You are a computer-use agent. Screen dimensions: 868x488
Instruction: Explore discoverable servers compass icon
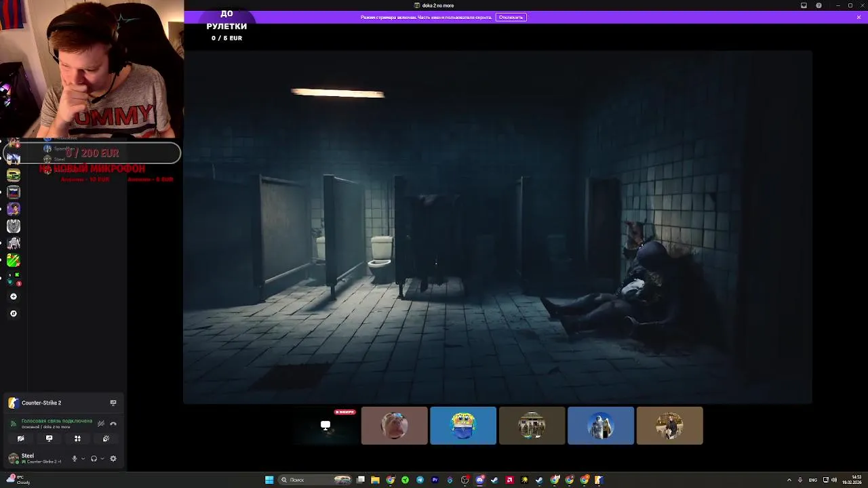(14, 313)
